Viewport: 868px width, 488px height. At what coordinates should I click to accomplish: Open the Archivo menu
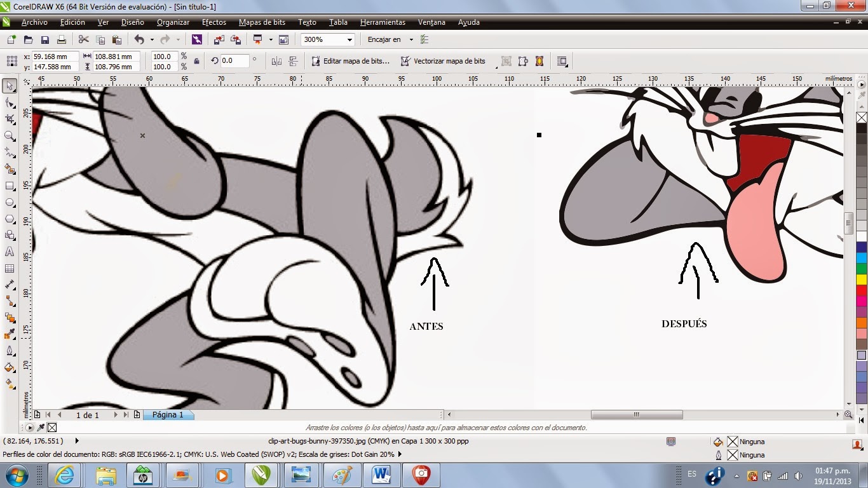(34, 22)
